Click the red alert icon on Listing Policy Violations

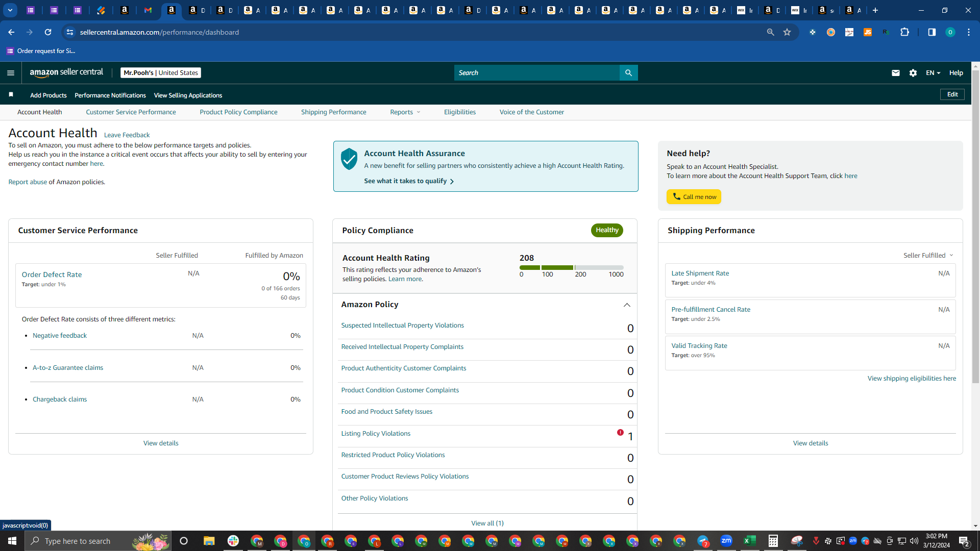click(620, 433)
